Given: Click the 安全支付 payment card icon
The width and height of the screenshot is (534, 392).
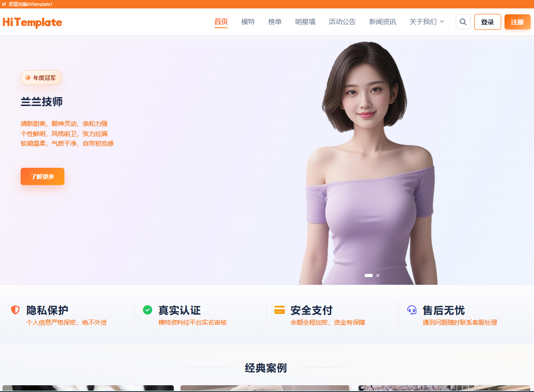Looking at the screenshot, I should pyautogui.click(x=279, y=310).
